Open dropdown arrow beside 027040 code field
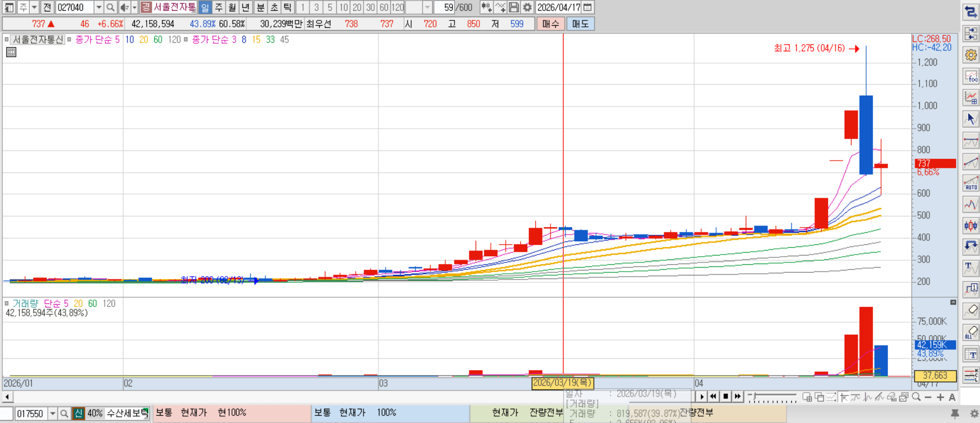 [99, 7]
